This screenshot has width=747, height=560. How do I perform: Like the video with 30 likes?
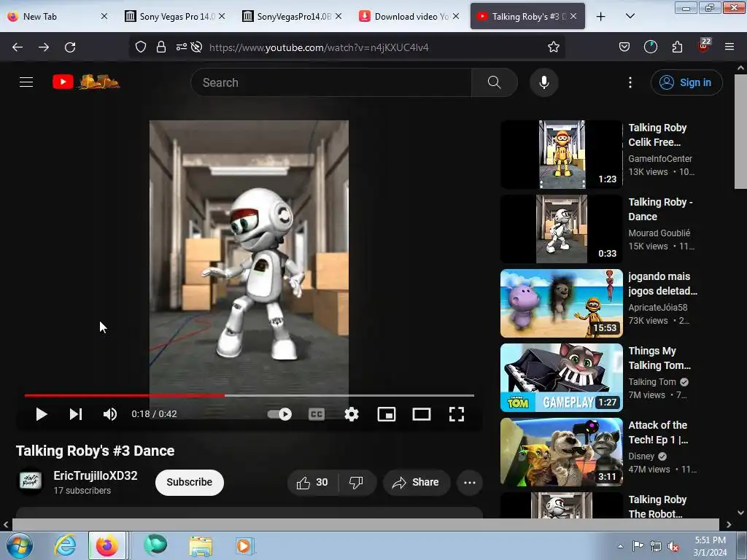pos(312,483)
